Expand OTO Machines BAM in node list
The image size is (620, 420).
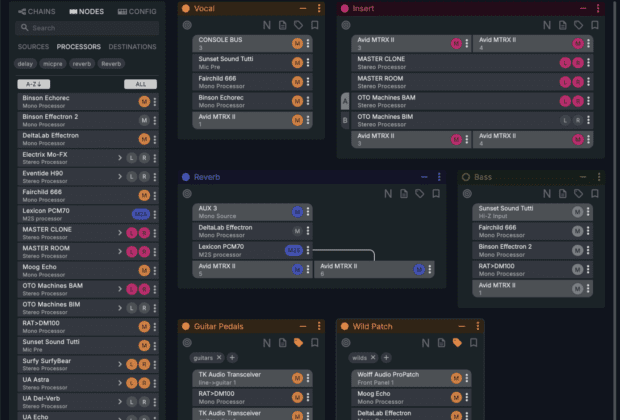point(120,289)
